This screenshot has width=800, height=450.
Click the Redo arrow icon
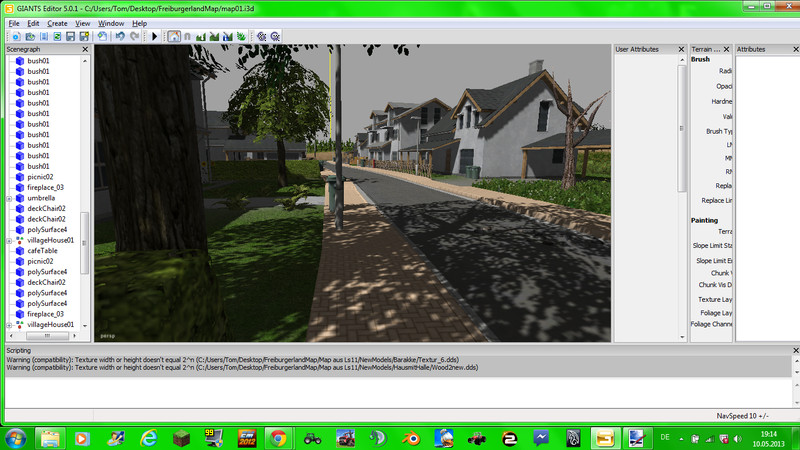coord(135,36)
